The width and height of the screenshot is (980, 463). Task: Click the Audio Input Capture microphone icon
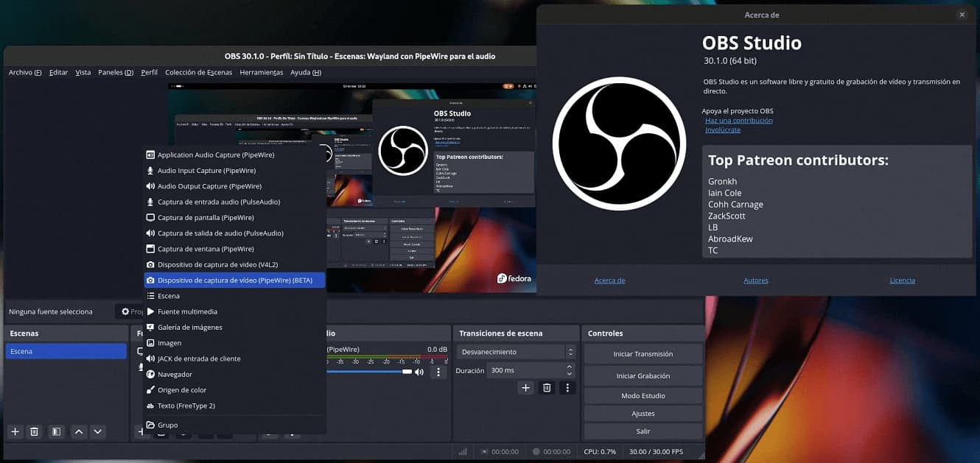coord(150,170)
